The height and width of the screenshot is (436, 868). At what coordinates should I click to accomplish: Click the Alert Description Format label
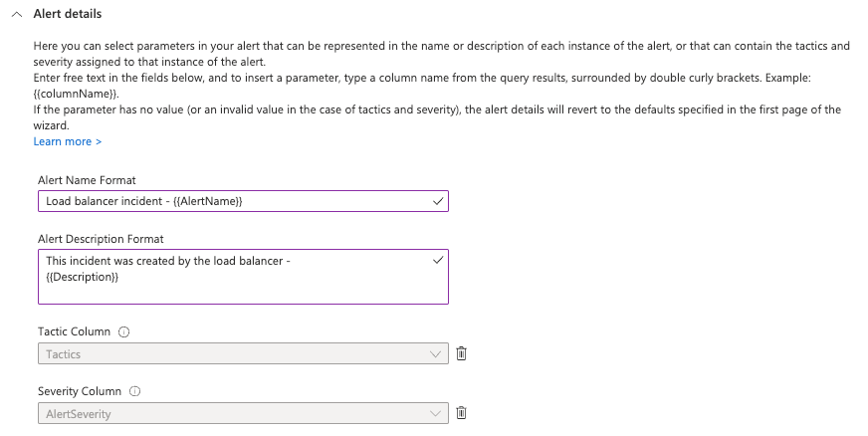pos(101,239)
